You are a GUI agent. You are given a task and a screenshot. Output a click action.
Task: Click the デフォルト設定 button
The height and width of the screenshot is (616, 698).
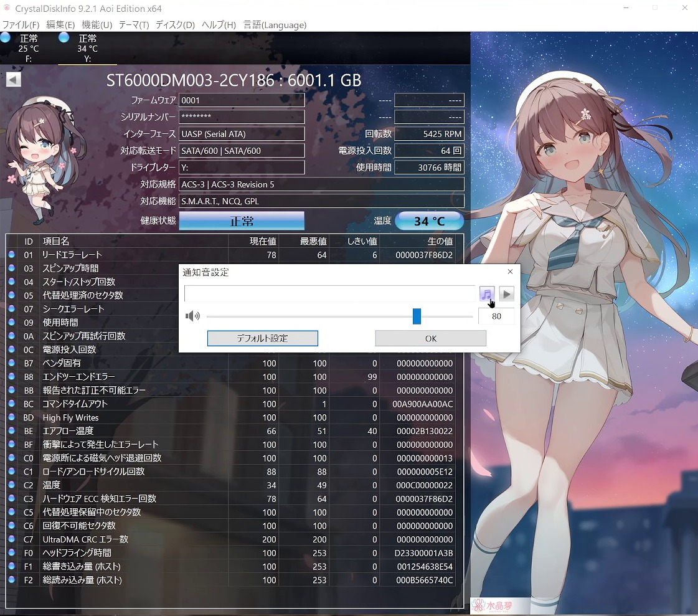263,338
